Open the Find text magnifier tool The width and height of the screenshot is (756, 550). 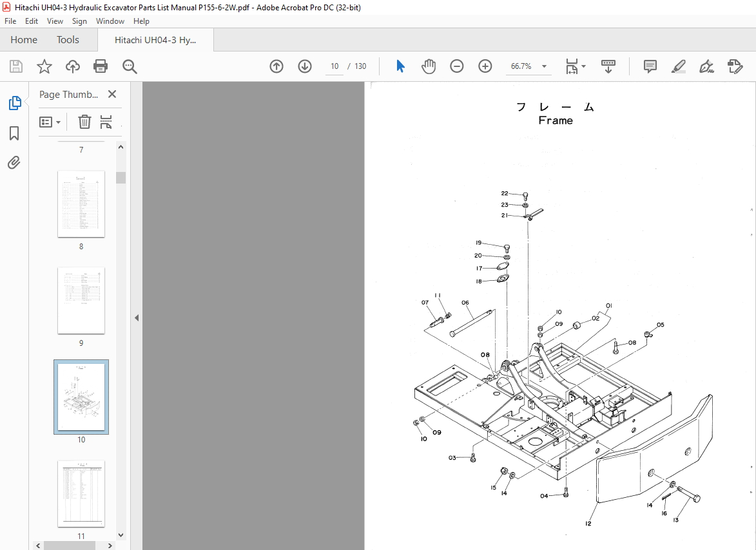click(130, 66)
